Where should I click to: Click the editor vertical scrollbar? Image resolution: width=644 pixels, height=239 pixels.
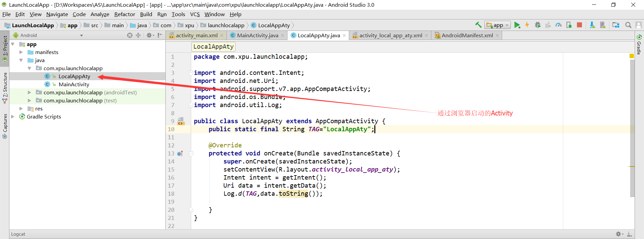click(x=632, y=128)
